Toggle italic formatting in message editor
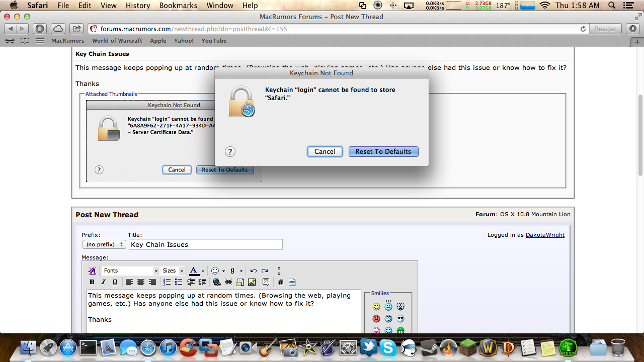Image resolution: width=644 pixels, height=362 pixels. [103, 282]
